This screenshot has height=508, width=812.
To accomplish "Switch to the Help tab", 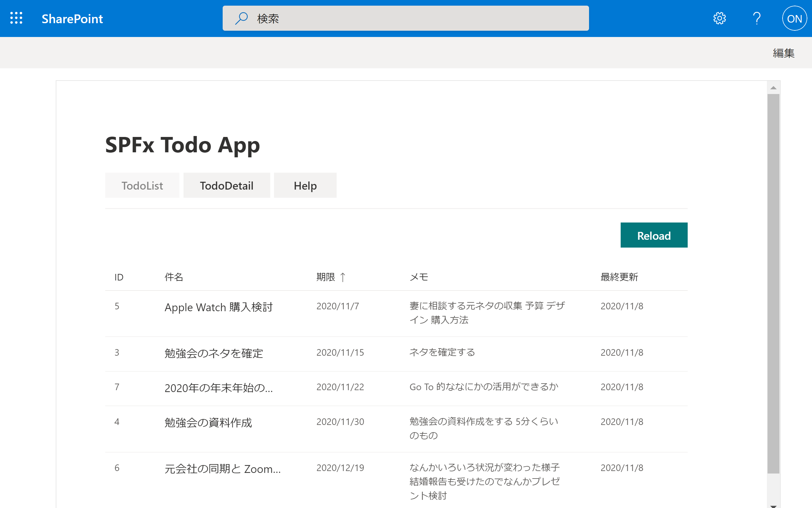I will 305,185.
